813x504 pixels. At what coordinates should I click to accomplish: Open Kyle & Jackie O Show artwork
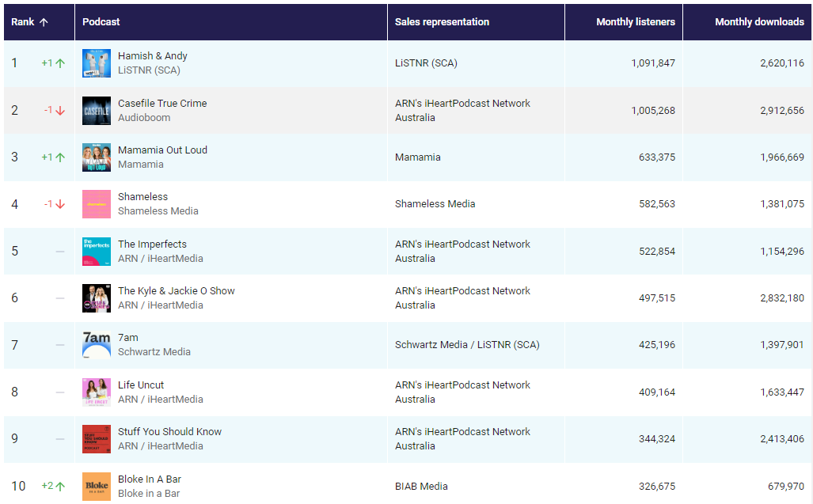pyautogui.click(x=97, y=298)
